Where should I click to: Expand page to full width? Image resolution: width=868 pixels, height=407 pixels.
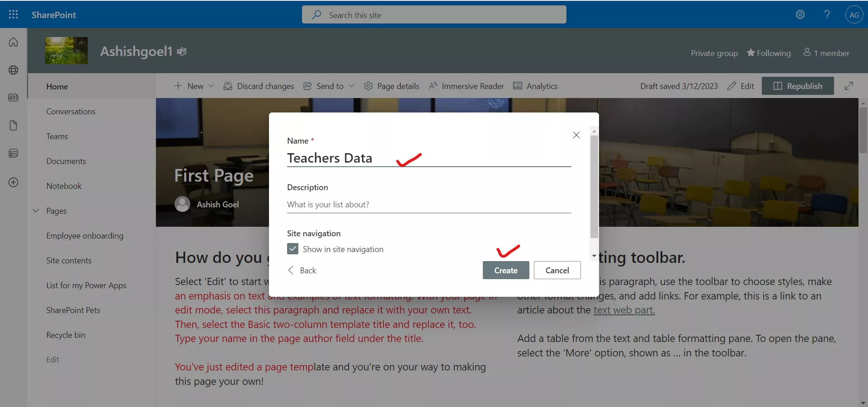[849, 86]
